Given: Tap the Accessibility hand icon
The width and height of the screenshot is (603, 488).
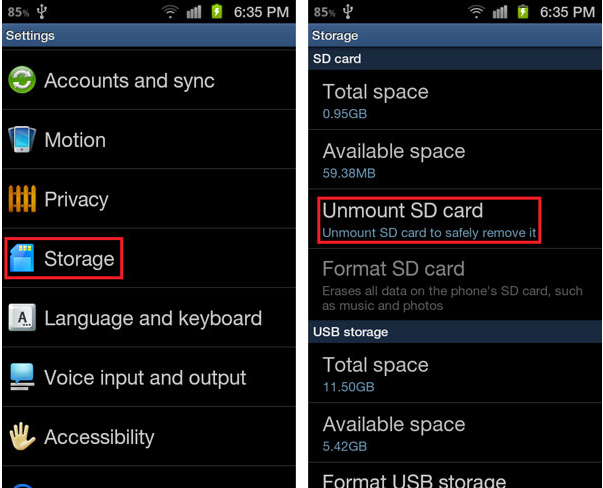Looking at the screenshot, I should (22, 437).
